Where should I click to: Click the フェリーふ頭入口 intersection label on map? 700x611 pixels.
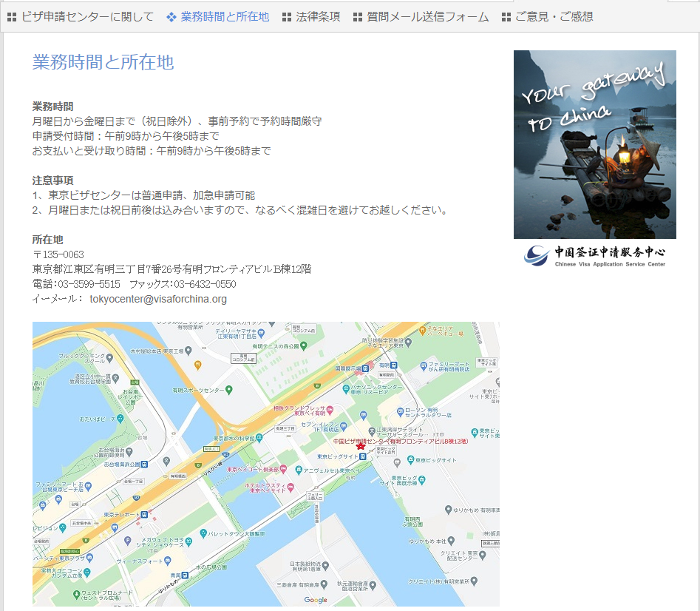(x=315, y=496)
